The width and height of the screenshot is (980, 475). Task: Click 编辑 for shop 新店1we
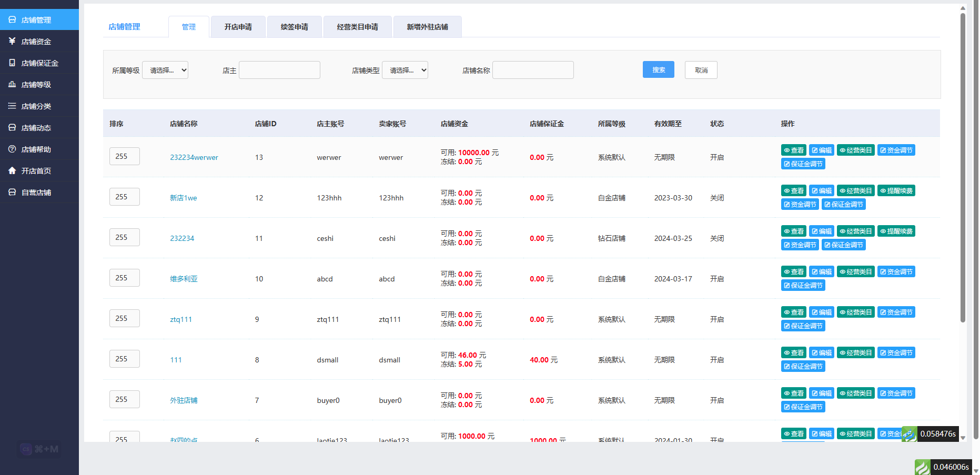(x=822, y=191)
